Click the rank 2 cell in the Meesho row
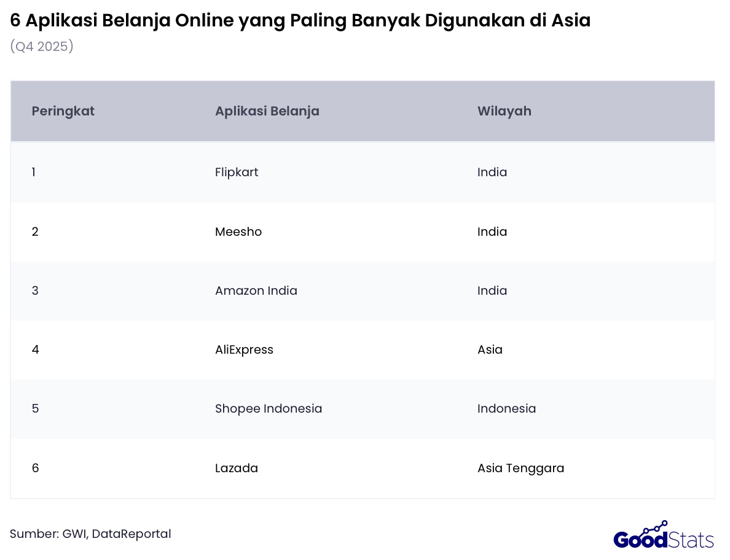This screenshot has height=560, width=730. click(x=35, y=231)
